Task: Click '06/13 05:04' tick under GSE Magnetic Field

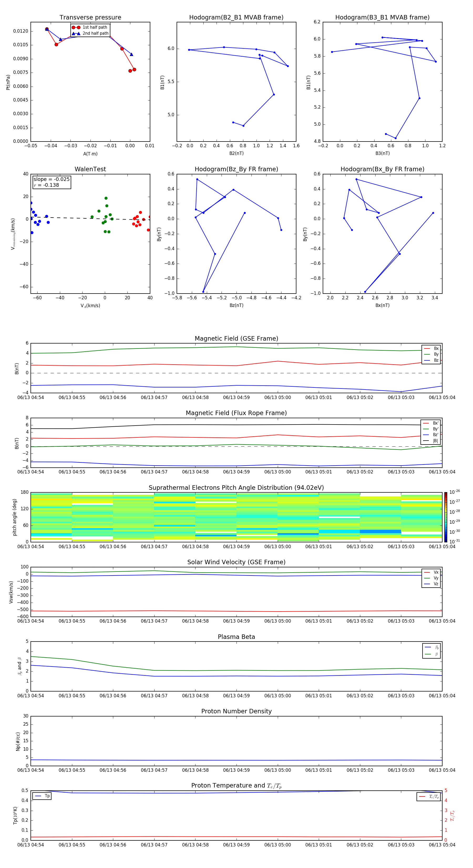Action: coord(442,398)
